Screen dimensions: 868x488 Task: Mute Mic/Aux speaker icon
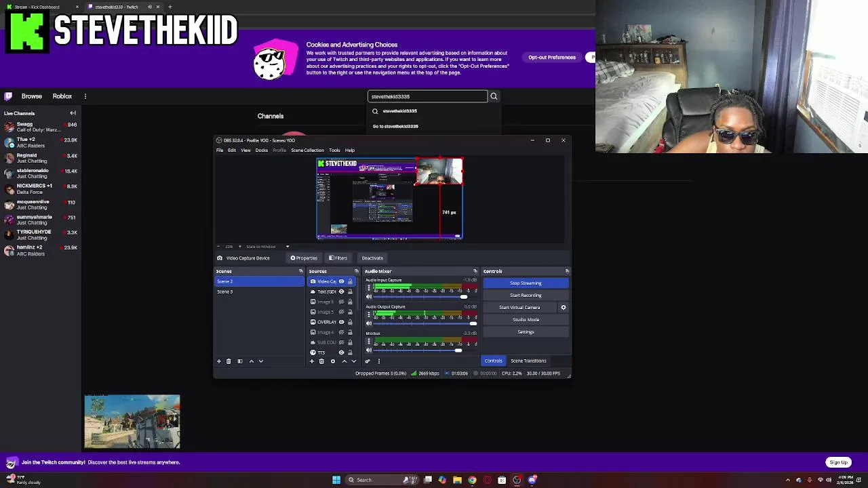tap(369, 350)
